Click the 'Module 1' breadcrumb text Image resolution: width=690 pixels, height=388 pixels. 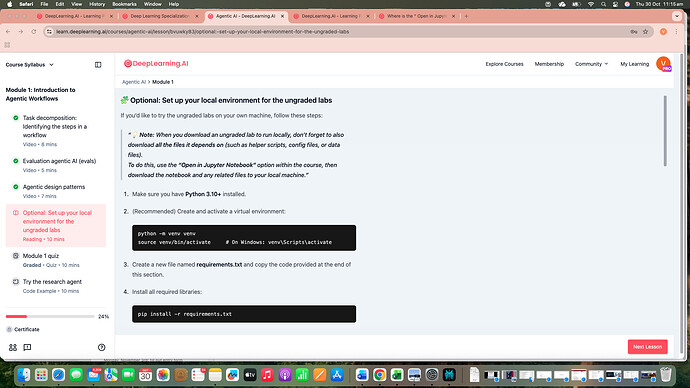163,82
